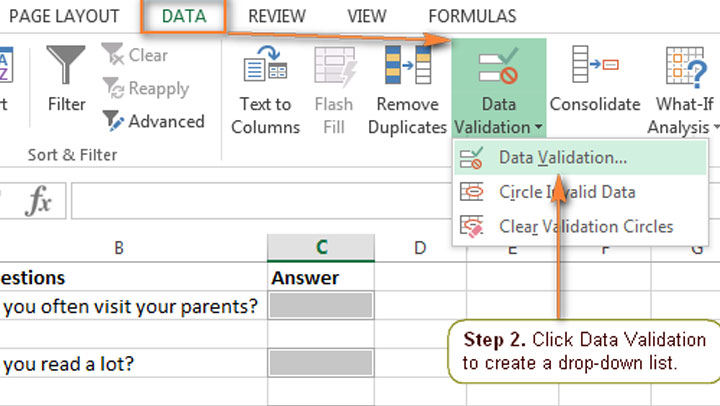Open the Formulas ribbon tab
This screenshot has height=406, width=720.
pyautogui.click(x=472, y=16)
